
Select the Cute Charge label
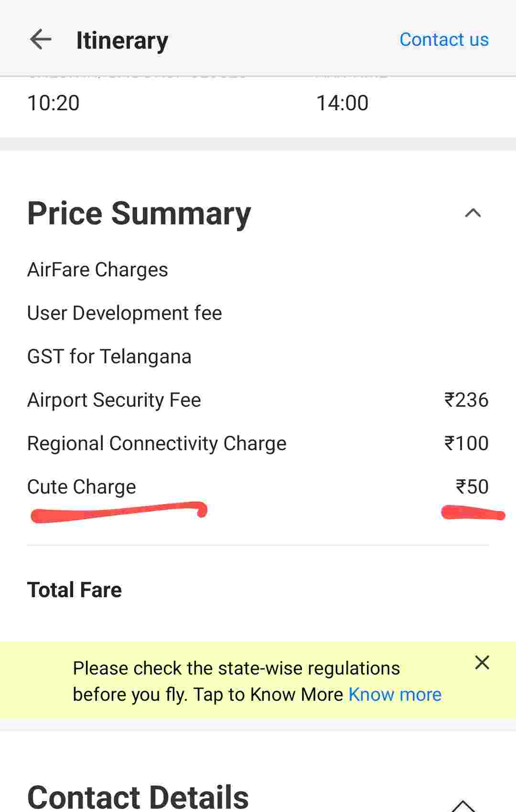pyautogui.click(x=81, y=487)
